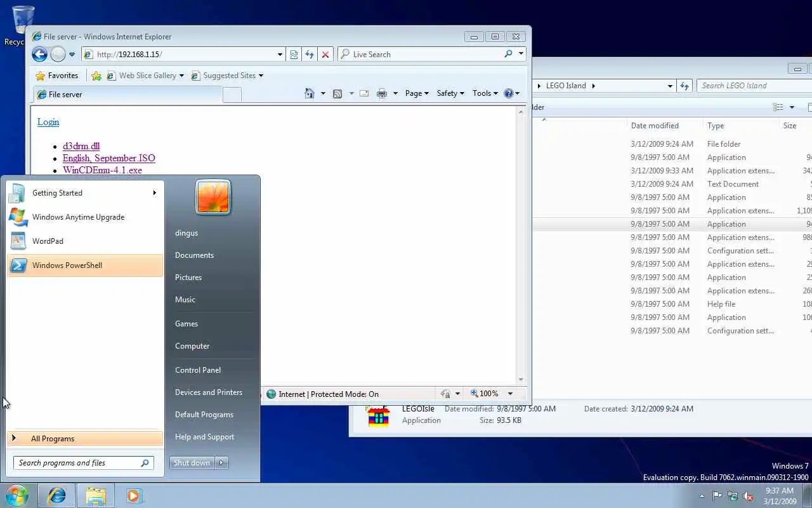The height and width of the screenshot is (508, 812).
Task: Open Getting Started in Start menu
Action: [x=85, y=193]
